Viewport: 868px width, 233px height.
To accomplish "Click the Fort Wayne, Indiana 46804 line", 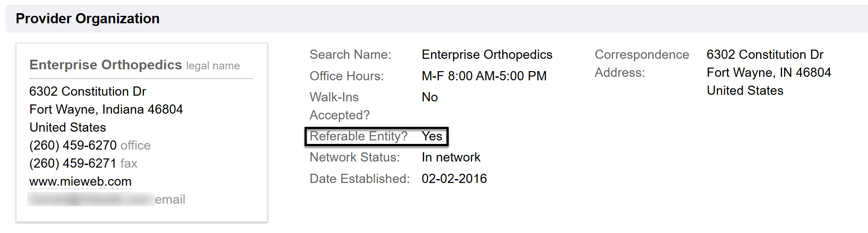I will point(106,109).
